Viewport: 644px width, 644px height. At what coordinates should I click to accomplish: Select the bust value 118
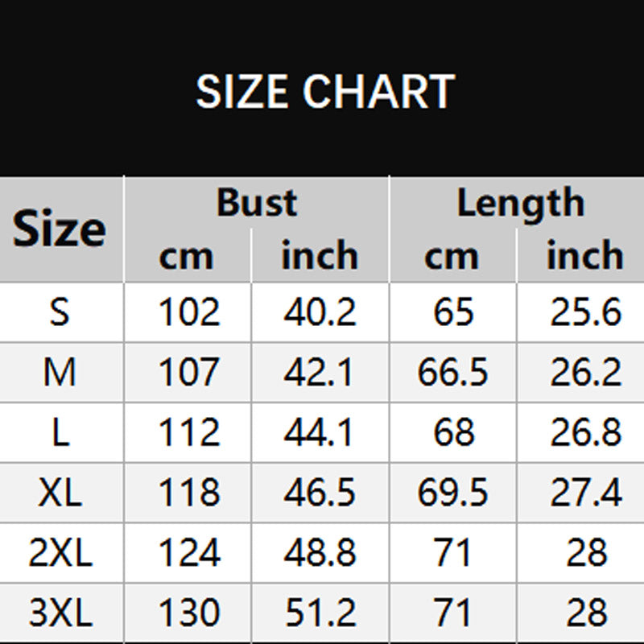click(x=188, y=493)
